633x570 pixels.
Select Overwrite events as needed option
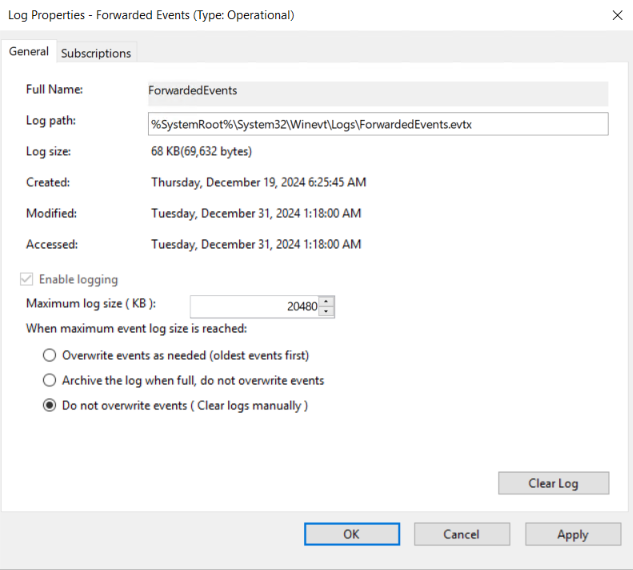(49, 355)
